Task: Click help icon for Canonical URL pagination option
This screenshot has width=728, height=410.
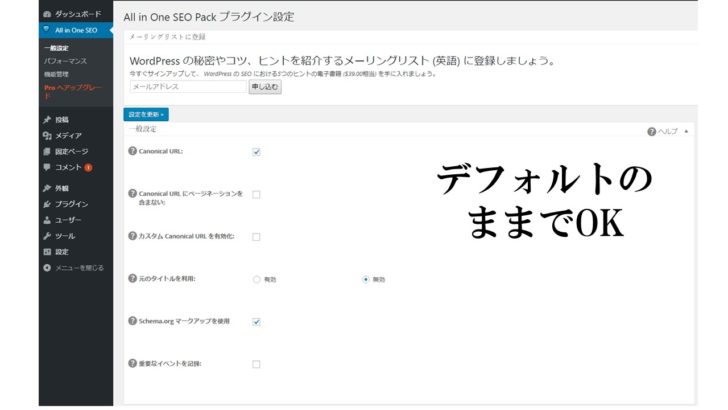Action: tap(132, 194)
